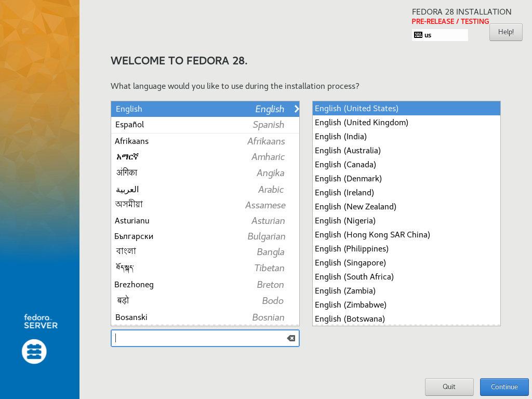Select the Angika language row
Viewport: 532px width, 399px height.
coord(205,173)
